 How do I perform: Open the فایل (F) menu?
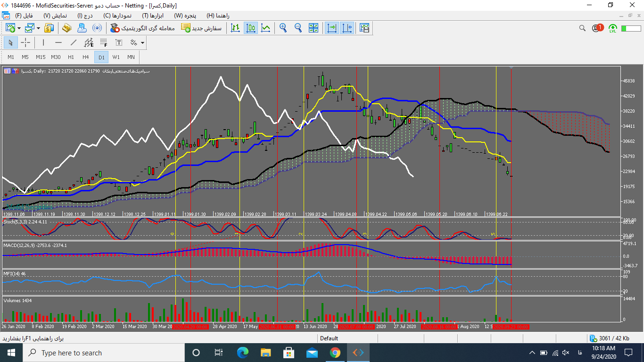[x=24, y=16]
